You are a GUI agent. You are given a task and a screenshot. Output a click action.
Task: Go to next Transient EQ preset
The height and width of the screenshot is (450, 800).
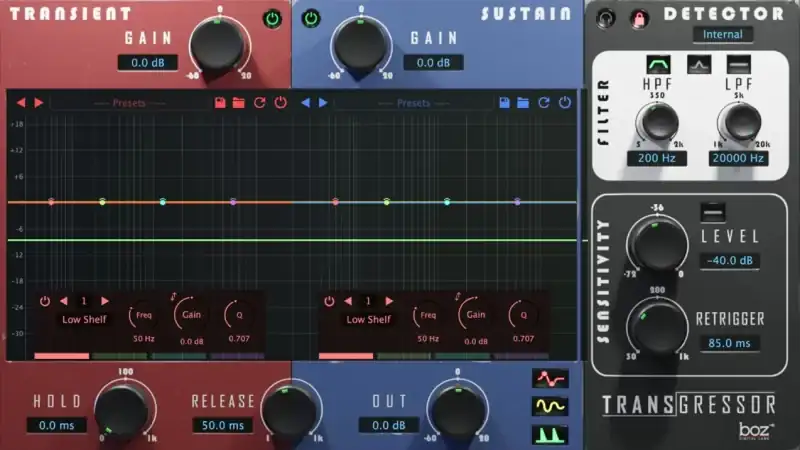(x=39, y=103)
